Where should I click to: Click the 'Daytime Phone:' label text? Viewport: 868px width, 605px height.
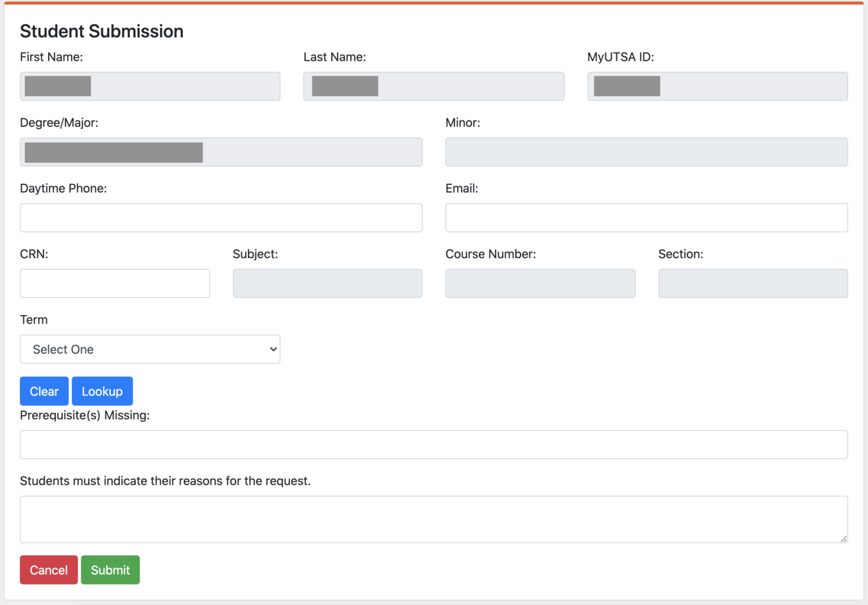point(63,189)
